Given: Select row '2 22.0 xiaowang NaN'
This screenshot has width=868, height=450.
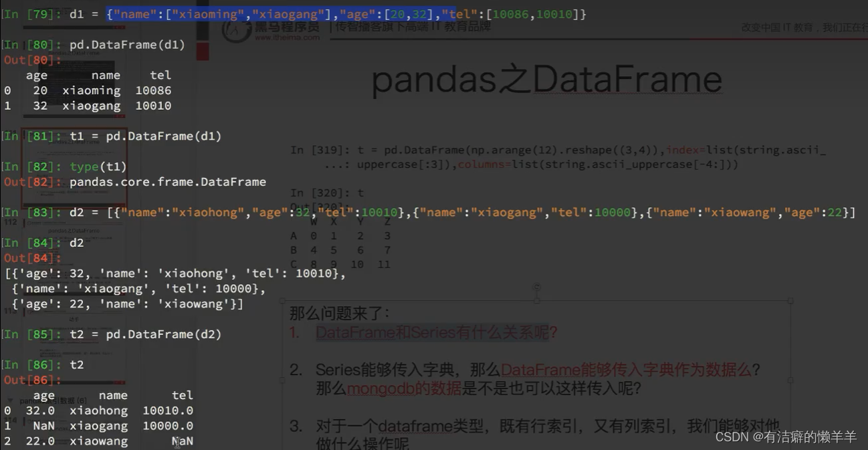Looking at the screenshot, I should [98, 441].
